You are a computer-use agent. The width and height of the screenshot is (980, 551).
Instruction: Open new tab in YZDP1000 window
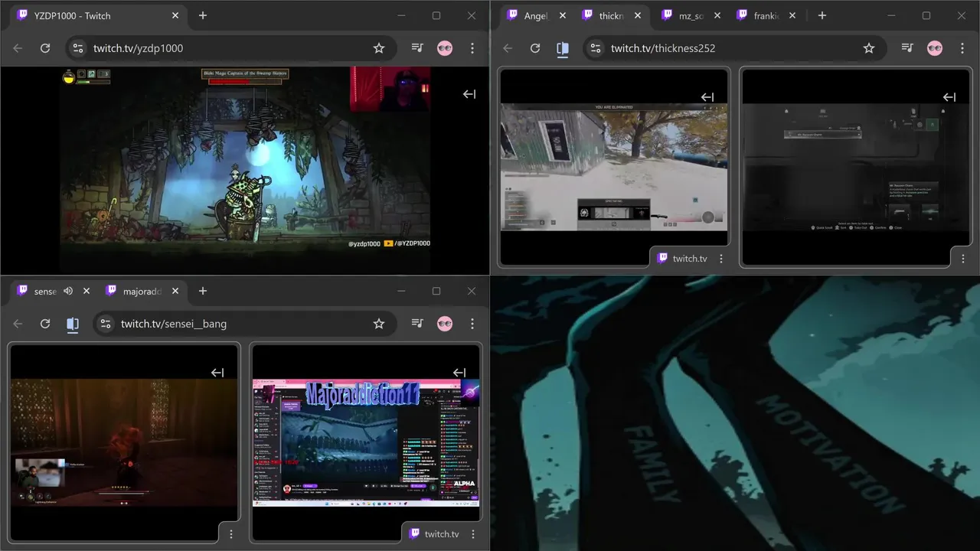203,15
